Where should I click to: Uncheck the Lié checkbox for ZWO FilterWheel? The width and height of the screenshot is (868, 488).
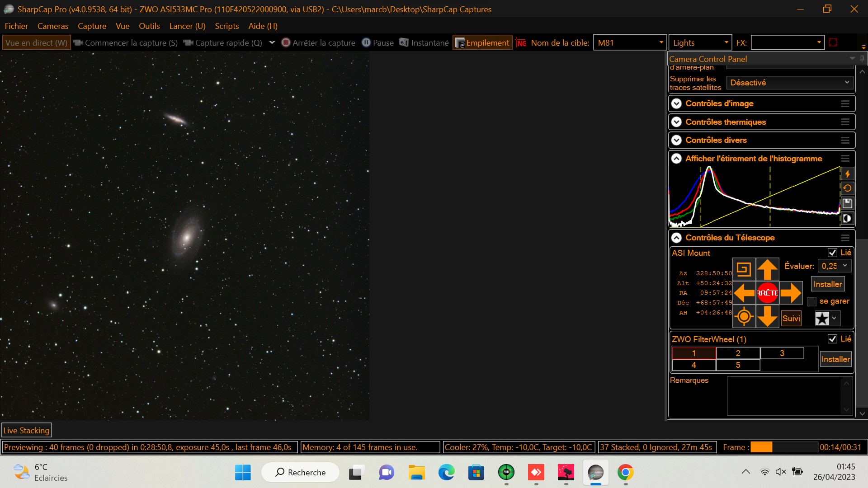(x=832, y=339)
